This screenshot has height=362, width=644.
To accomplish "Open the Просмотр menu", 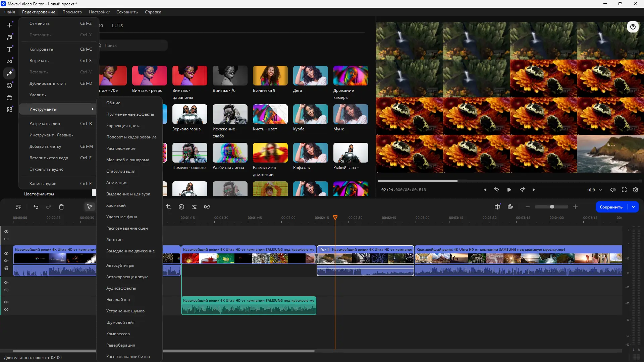I will (72, 12).
